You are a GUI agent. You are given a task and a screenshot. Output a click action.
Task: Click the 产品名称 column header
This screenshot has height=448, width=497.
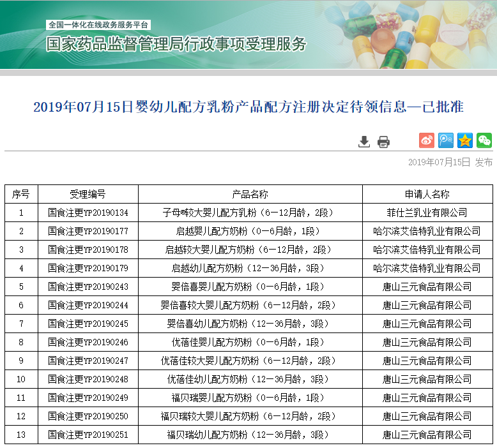pyautogui.click(x=250, y=194)
